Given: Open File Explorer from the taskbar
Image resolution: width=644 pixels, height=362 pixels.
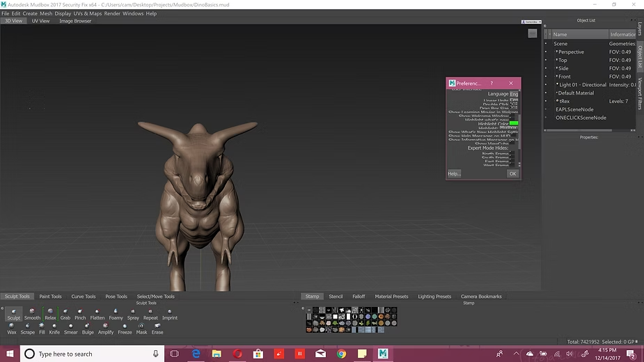Looking at the screenshot, I should [217, 354].
